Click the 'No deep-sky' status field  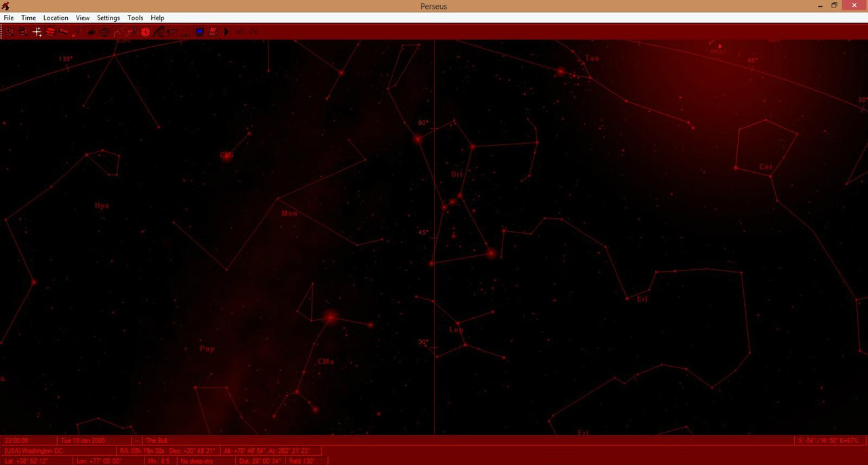(x=206, y=461)
